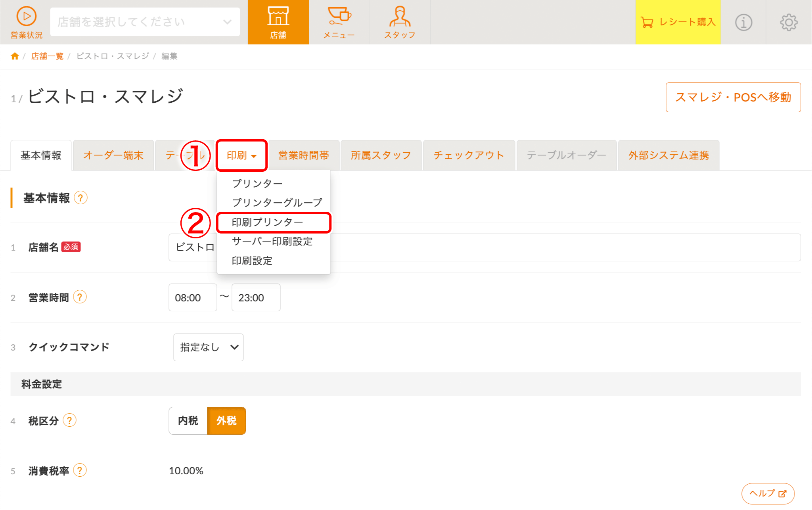The image size is (812, 510).
Task: Click the 料金設定 section header
Action: pyautogui.click(x=406, y=384)
